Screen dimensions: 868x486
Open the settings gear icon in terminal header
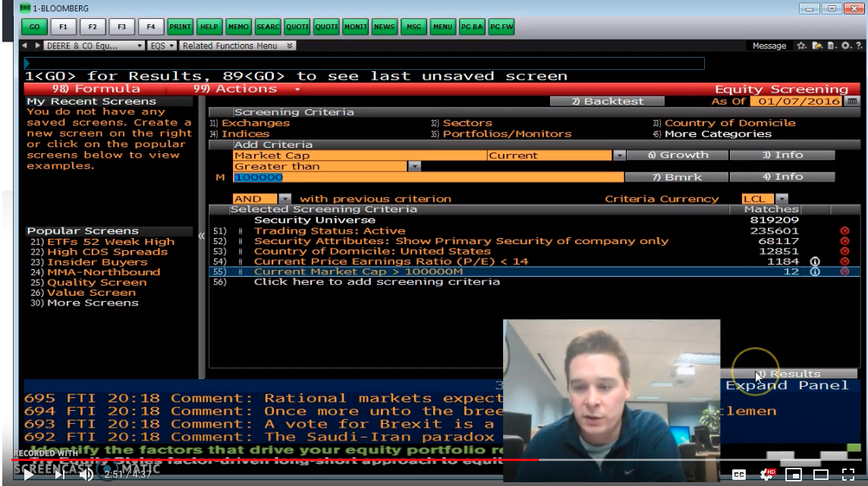pyautogui.click(x=846, y=46)
